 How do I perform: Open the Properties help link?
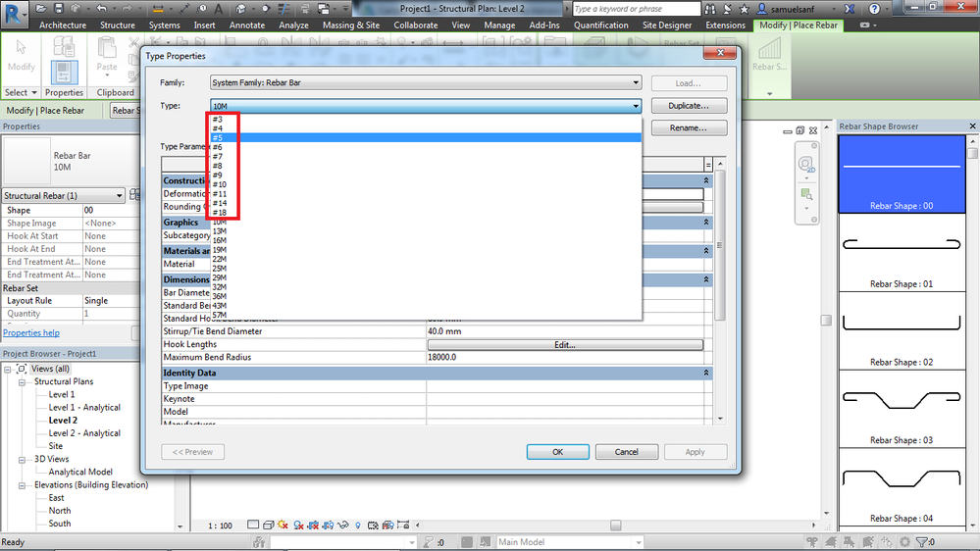coord(31,333)
